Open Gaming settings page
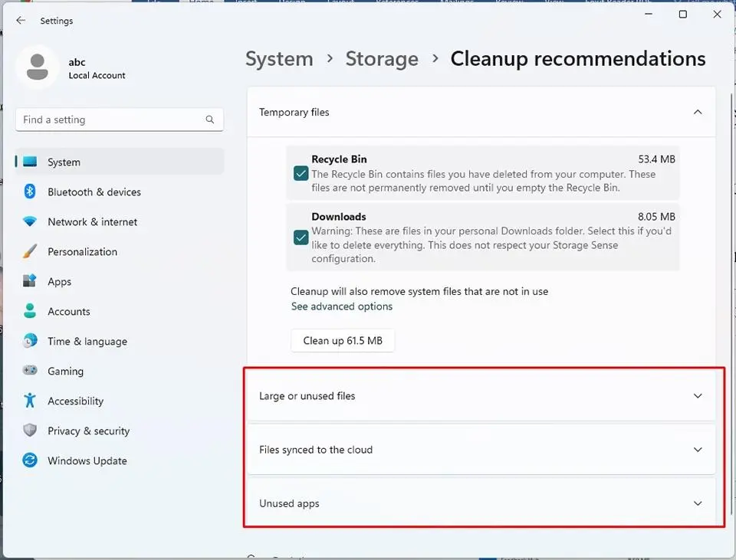The width and height of the screenshot is (736, 560). pos(120,371)
